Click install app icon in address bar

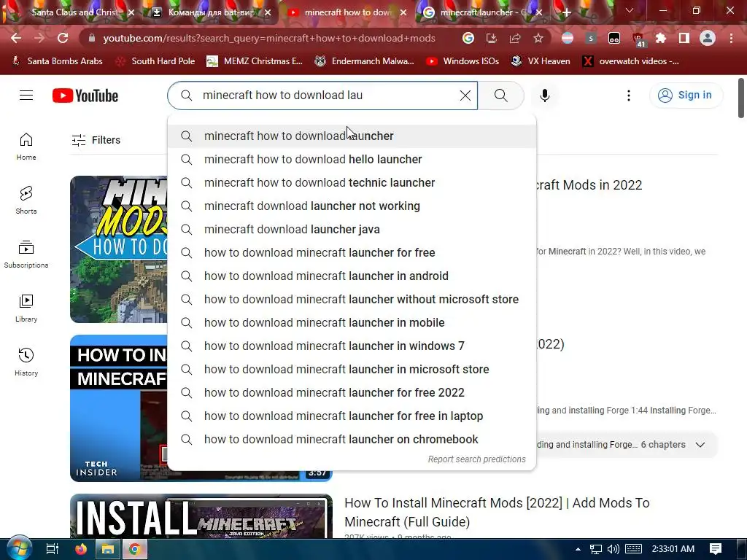491,38
